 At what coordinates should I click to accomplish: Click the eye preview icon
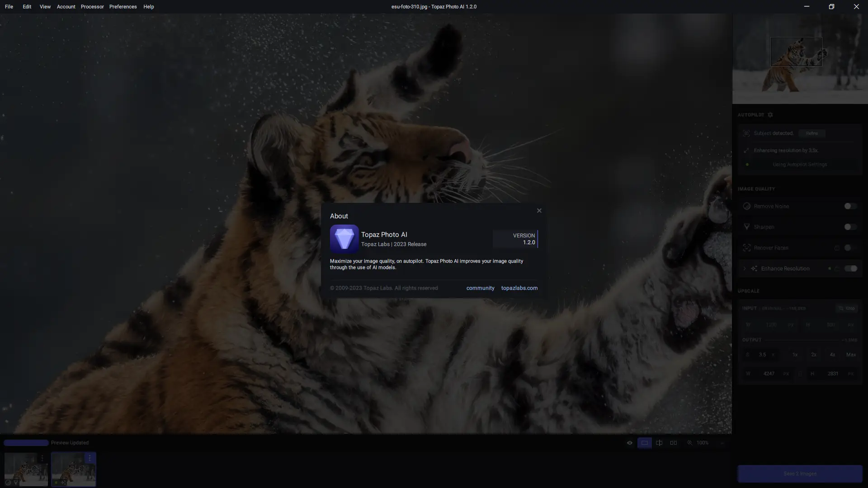coord(629,443)
